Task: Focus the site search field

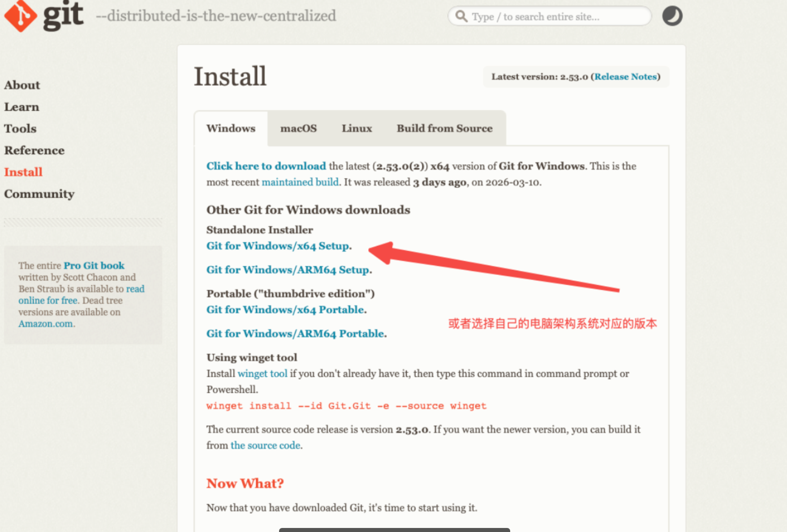Action: tap(555, 17)
